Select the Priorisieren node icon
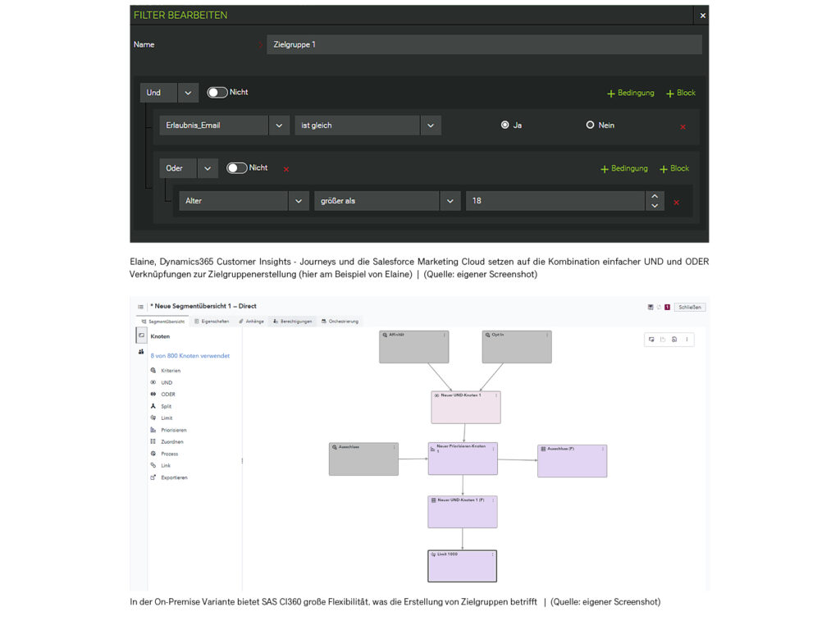 point(153,430)
